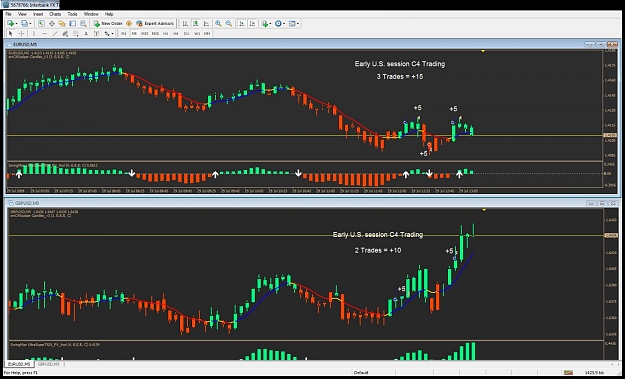The height and width of the screenshot is (379, 625).
Task: Open the Strategy Tester icon
Action: click(x=83, y=24)
